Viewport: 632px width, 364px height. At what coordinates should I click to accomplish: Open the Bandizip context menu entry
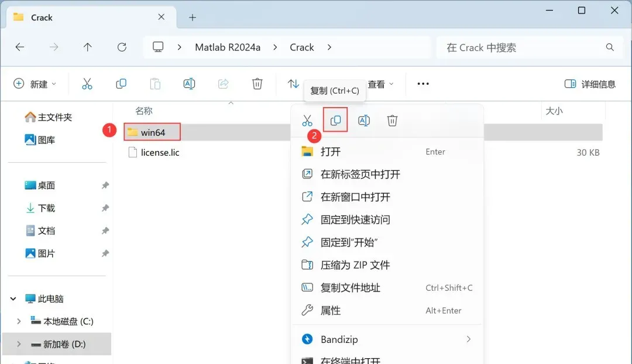[x=387, y=339]
